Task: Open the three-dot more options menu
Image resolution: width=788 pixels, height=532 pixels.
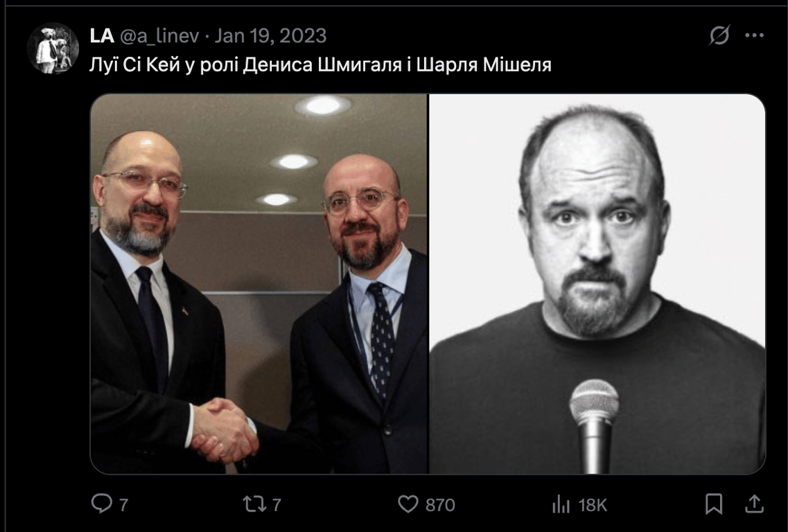Action: 754,35
